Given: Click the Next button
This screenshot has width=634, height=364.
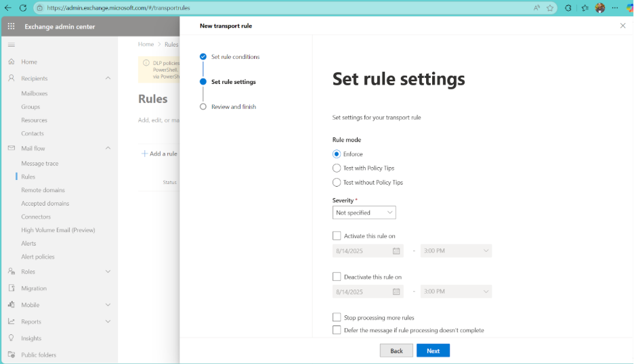Looking at the screenshot, I should 433,350.
